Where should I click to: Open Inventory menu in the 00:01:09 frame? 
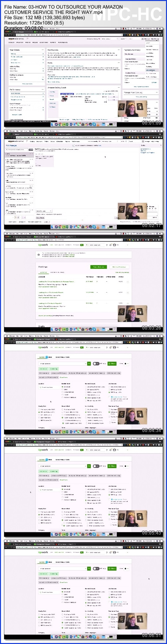(20, 42)
